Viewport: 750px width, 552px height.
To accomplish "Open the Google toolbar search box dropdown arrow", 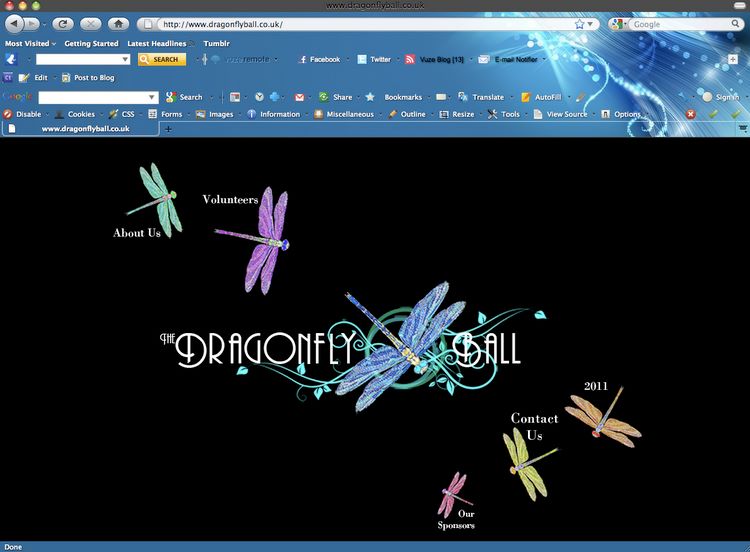I will point(152,97).
